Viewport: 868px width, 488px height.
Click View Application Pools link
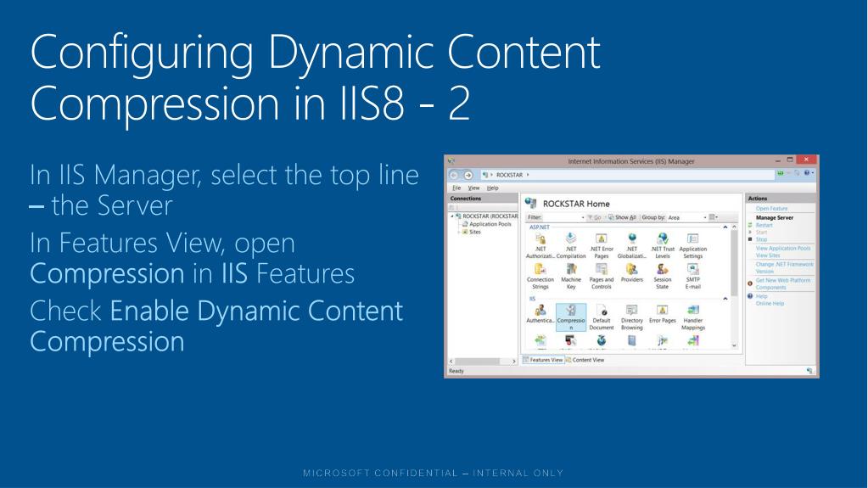783,249
